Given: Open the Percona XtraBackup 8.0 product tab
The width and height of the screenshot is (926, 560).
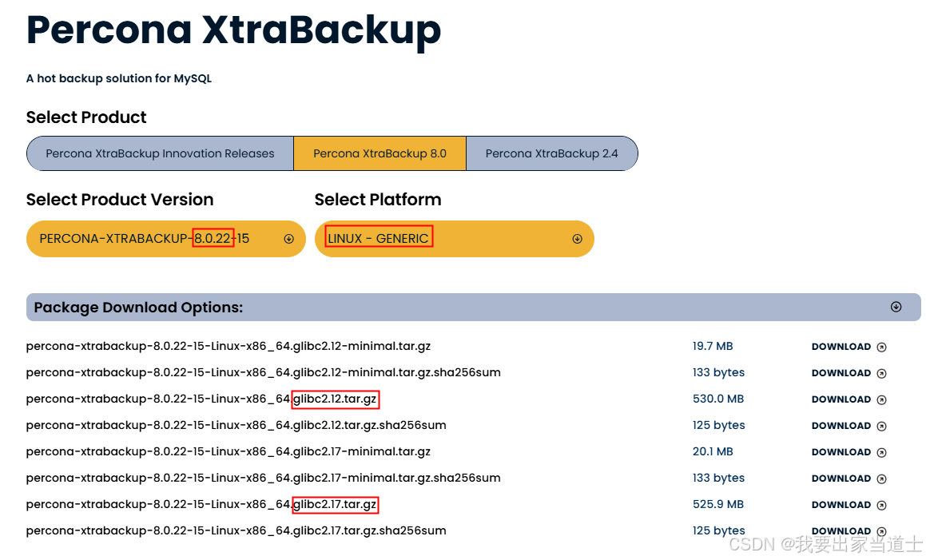Looking at the screenshot, I should pos(380,153).
